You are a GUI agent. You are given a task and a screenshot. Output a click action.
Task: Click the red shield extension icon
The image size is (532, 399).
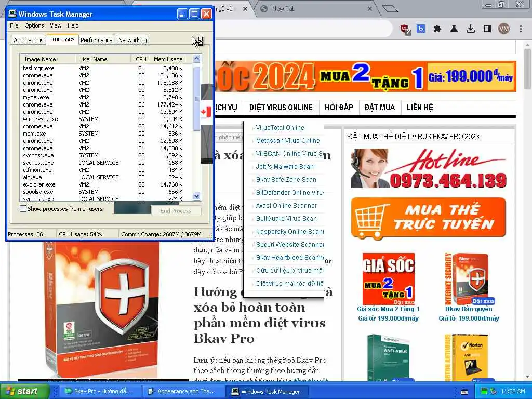[405, 30]
